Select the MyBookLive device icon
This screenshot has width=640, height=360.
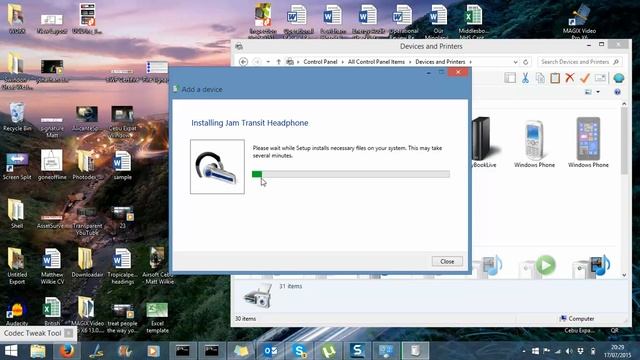tap(483, 142)
